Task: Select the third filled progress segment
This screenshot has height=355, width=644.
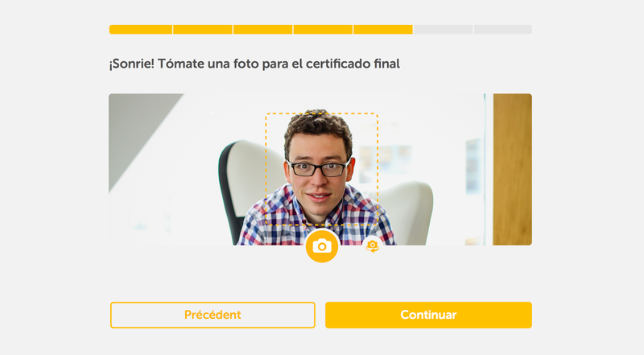Action: (x=263, y=30)
